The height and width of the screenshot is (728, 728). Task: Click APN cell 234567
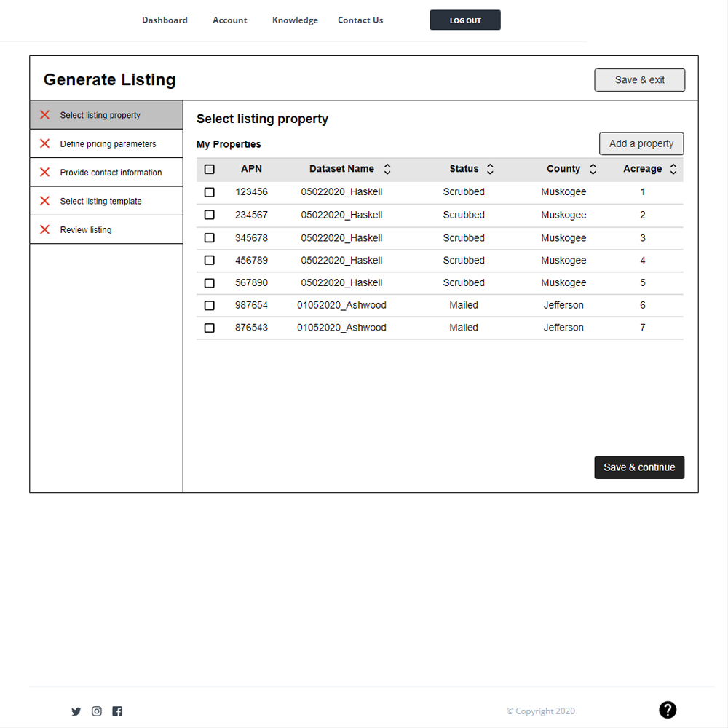(251, 215)
